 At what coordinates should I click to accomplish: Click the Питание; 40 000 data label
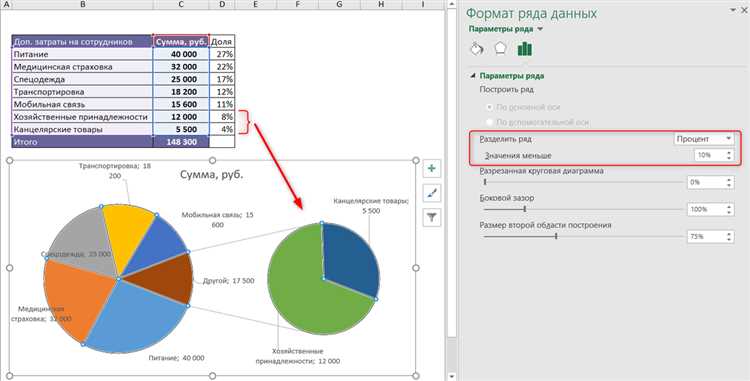(x=176, y=358)
